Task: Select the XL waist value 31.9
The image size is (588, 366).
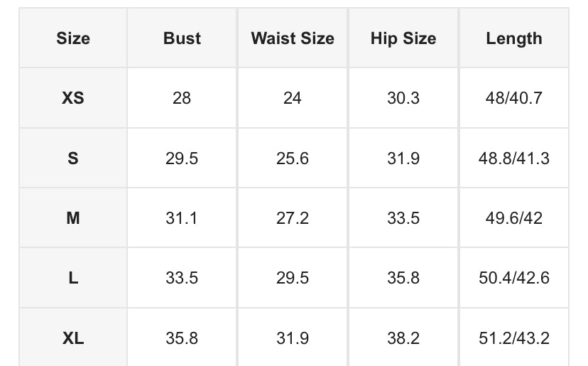Action: click(293, 338)
